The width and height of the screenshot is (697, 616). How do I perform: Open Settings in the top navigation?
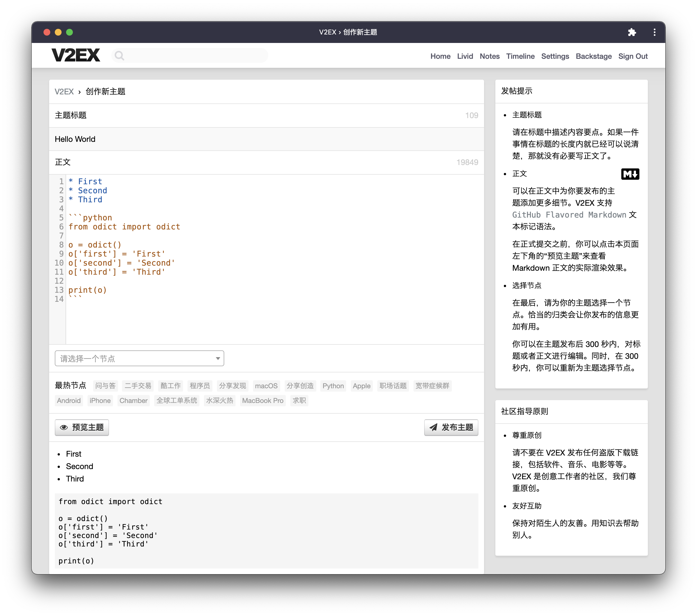click(x=555, y=56)
